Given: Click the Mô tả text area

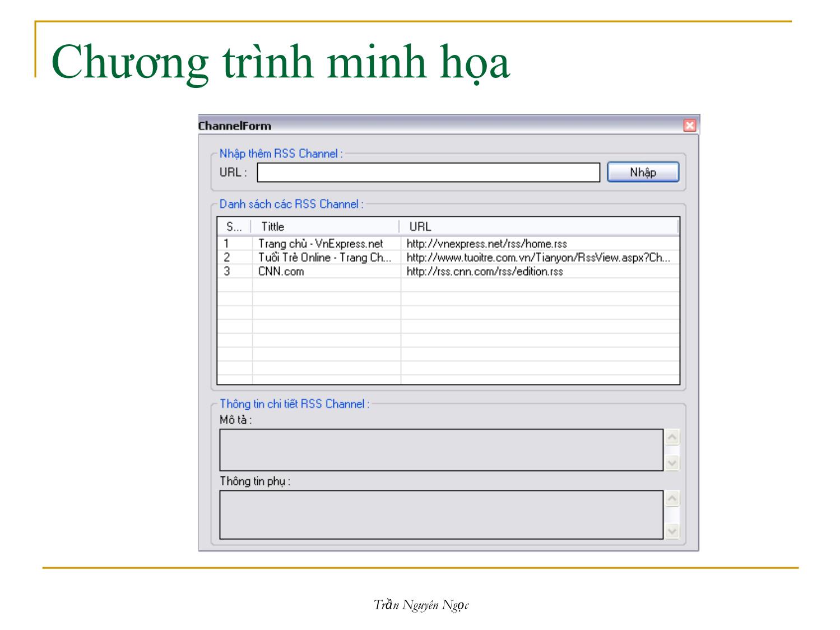Looking at the screenshot, I should point(441,450).
